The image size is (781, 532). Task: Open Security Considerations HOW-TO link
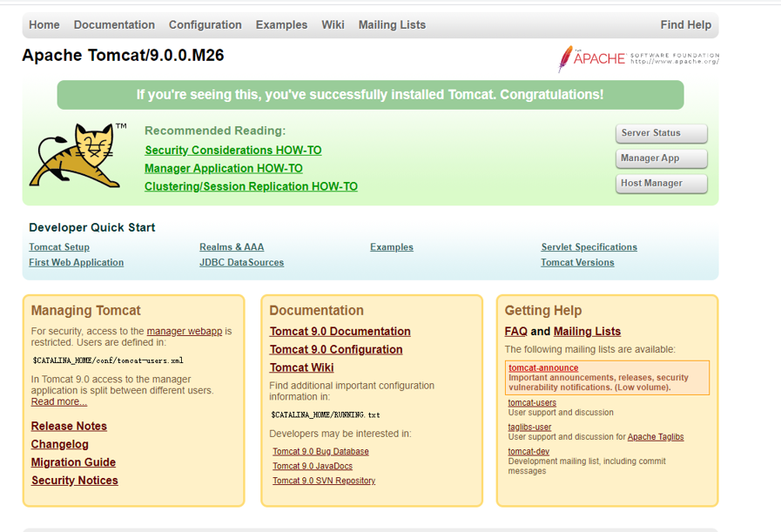tap(233, 150)
